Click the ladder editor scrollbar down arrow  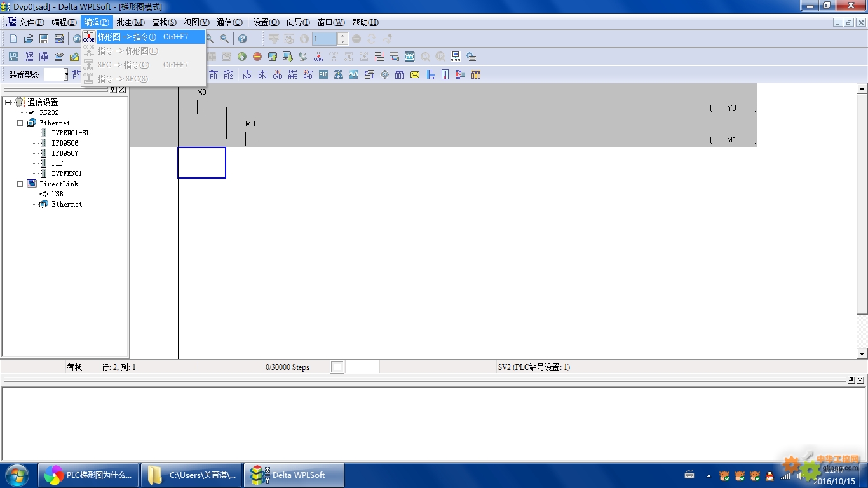click(x=862, y=354)
